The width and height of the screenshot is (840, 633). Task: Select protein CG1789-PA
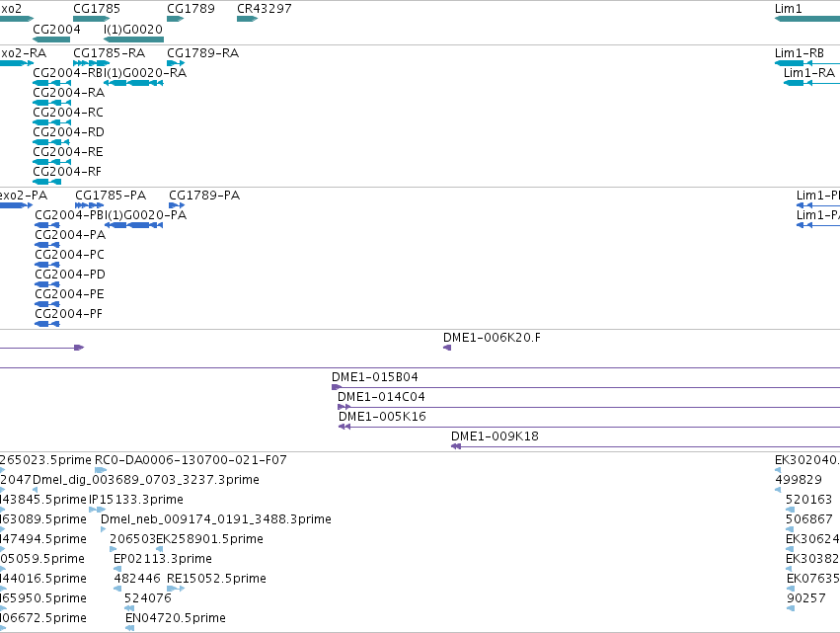click(177, 205)
